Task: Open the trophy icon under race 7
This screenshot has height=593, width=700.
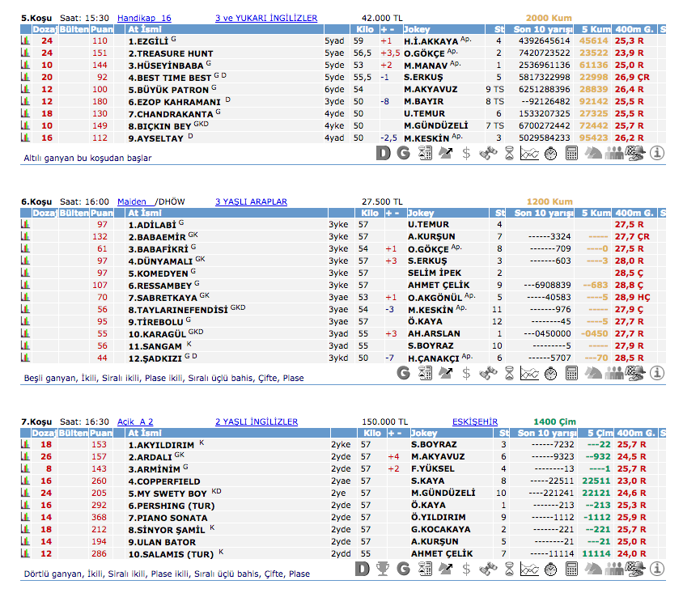Action: click(x=384, y=570)
